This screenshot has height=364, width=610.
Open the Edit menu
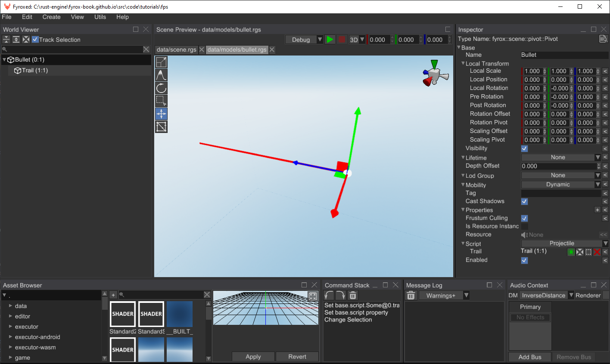click(x=27, y=17)
